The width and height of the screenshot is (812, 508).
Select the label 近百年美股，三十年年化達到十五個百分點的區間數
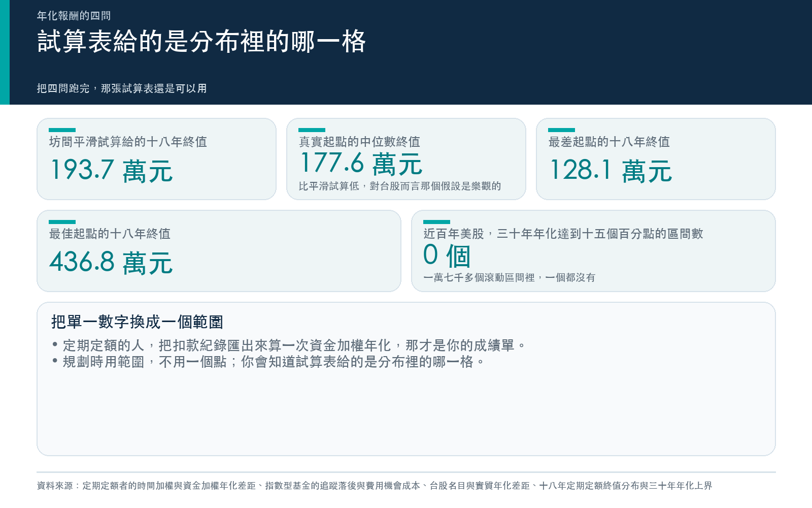[x=563, y=234]
